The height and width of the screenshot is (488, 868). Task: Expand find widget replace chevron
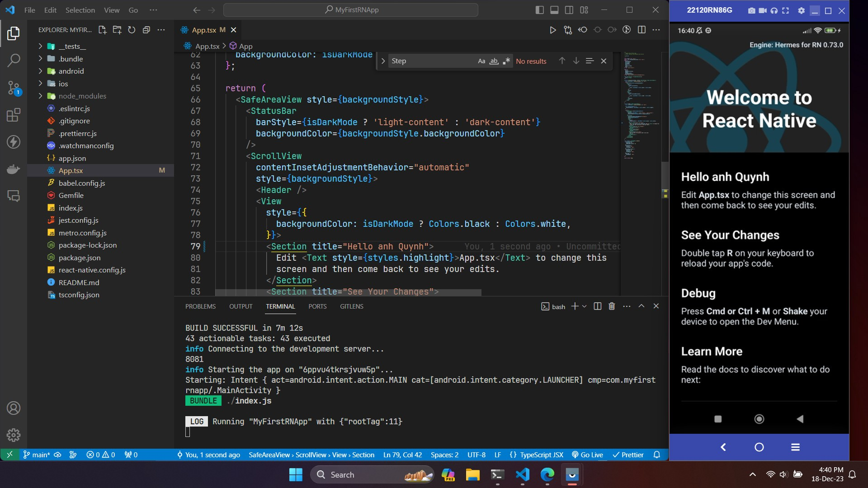point(383,61)
